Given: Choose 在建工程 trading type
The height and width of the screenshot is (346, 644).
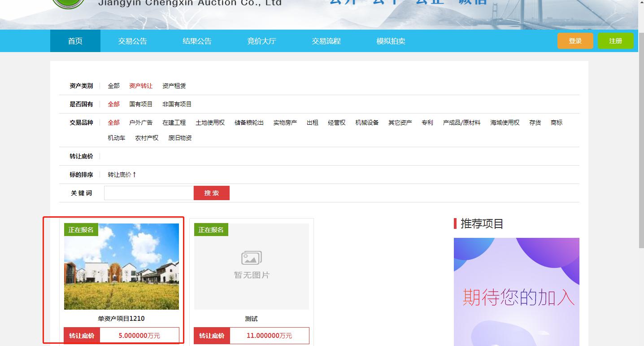Looking at the screenshot, I should [174, 123].
